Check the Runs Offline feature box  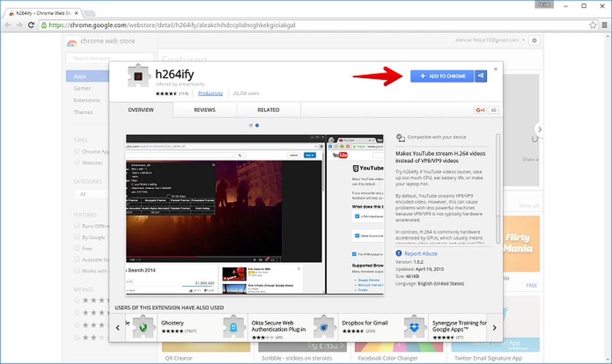tap(77, 225)
